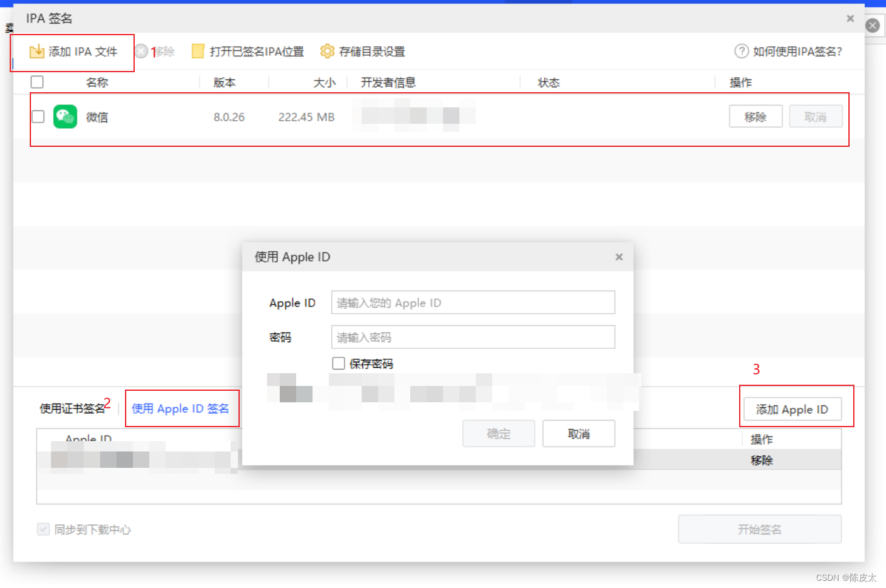Toggle sync to download center checkbox
Viewport: 886px width, 588px height.
coord(43,529)
